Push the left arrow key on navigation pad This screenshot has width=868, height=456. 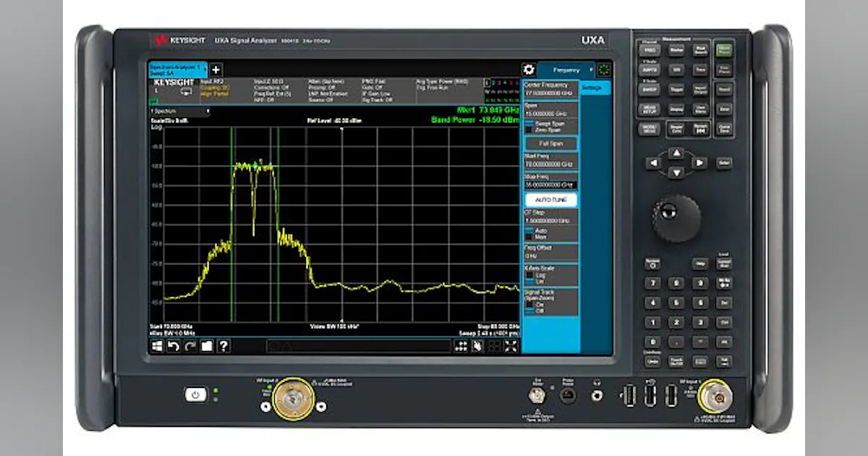[x=654, y=163]
